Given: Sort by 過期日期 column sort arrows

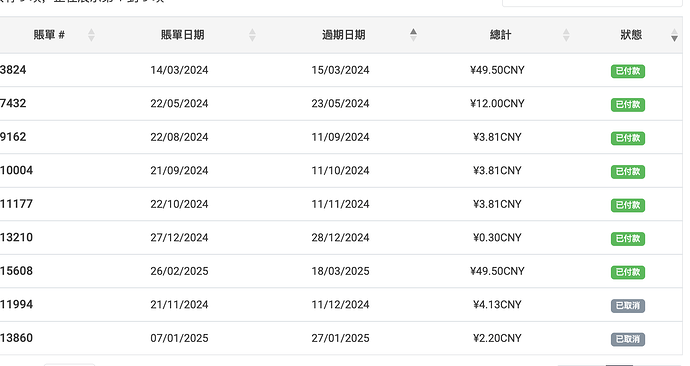Looking at the screenshot, I should 413,35.
